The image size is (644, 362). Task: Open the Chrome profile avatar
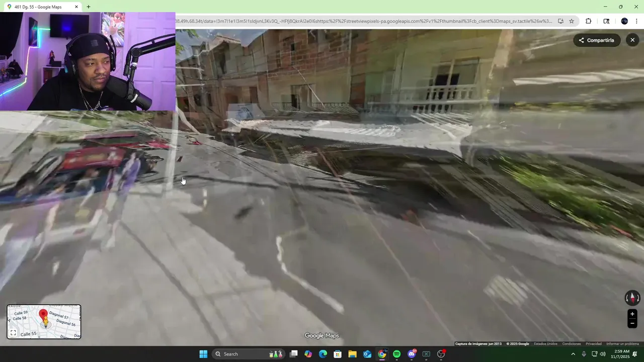pyautogui.click(x=624, y=21)
